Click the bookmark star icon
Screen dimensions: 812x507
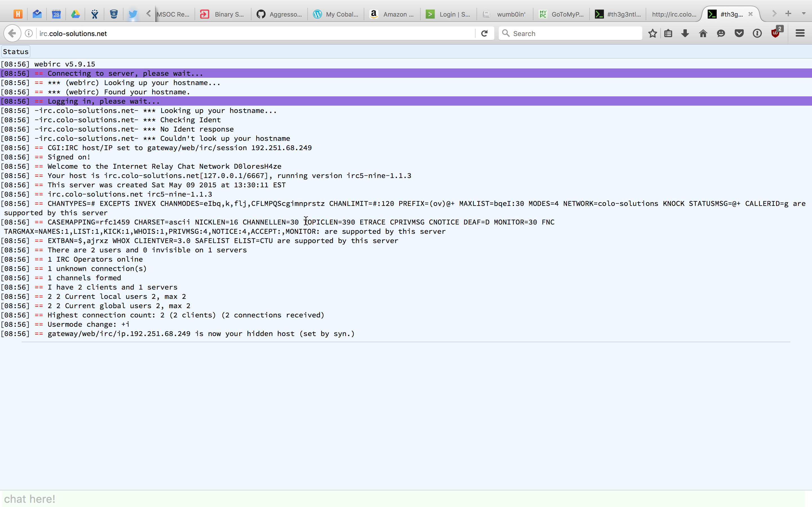652,33
